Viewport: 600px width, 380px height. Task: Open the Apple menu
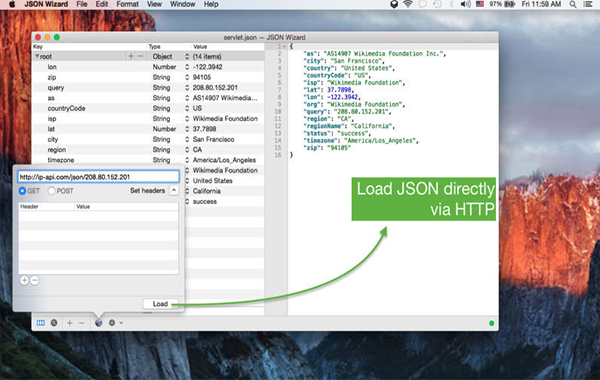pyautogui.click(x=12, y=4)
